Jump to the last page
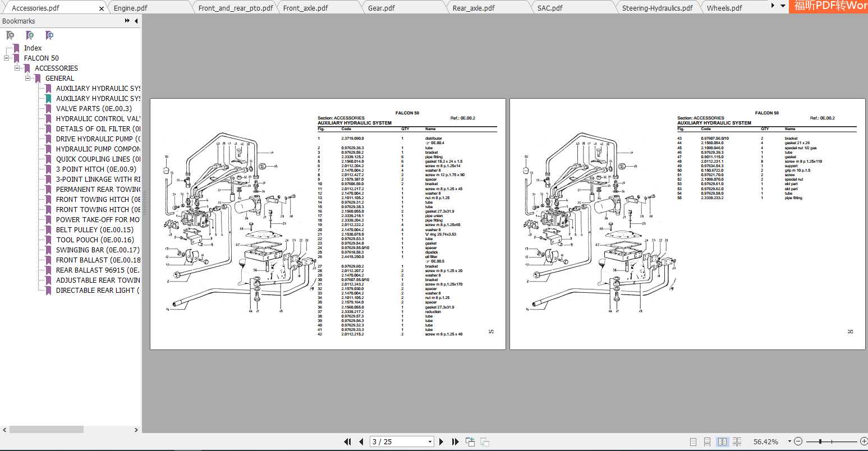The height and width of the screenshot is (451, 868). coord(455,441)
